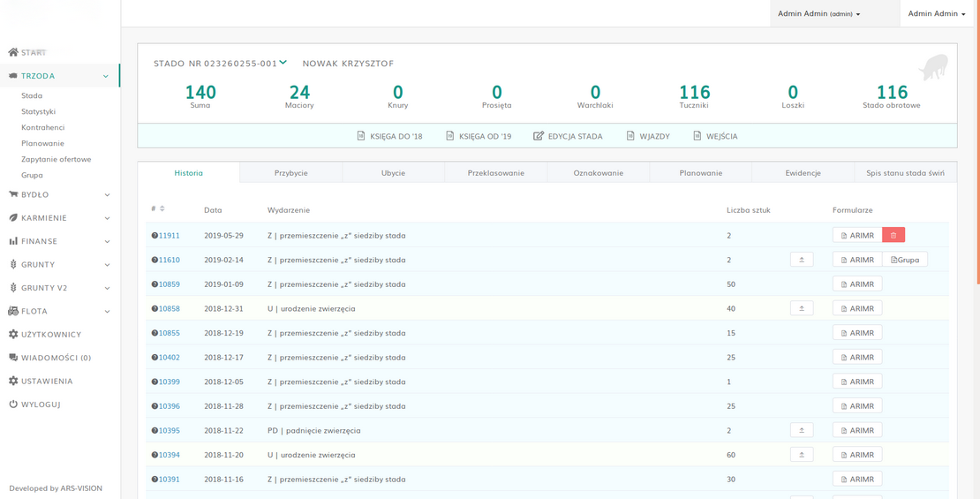Click upload icon in row 11610
Screen dimensions: 980x499
[x=801, y=260]
